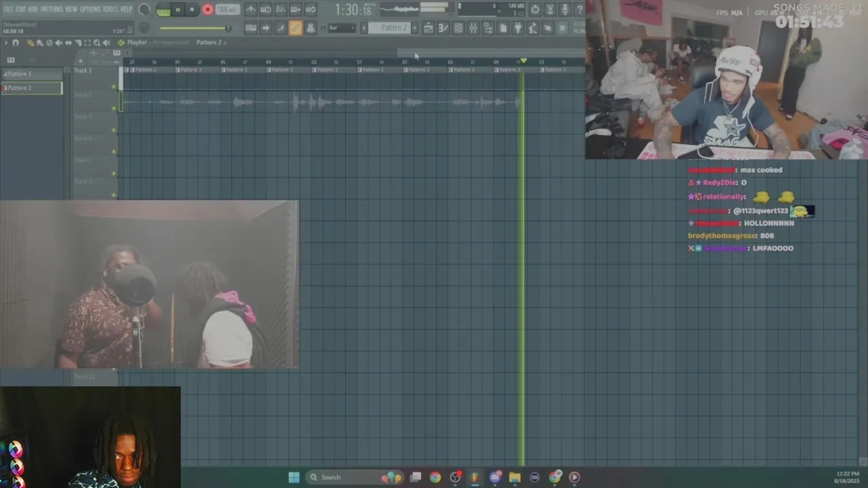Click the main pitch knob

(x=144, y=28)
